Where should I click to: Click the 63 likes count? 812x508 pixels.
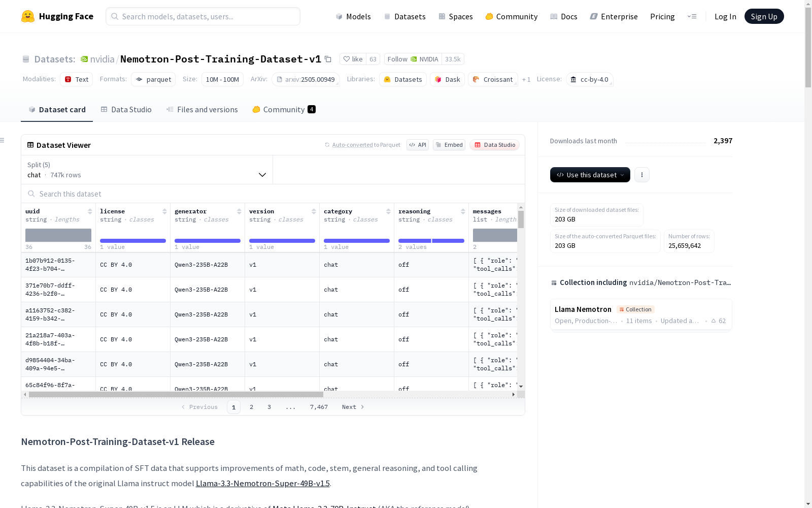click(373, 59)
